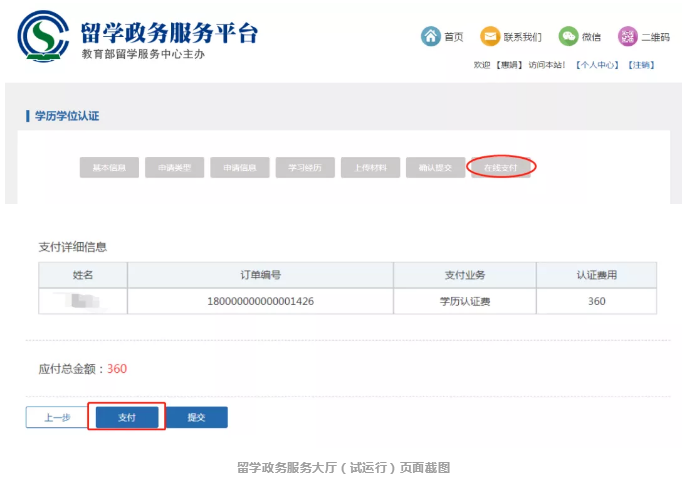Click the home (首页) house icon
Viewport: 688px width, 493px height.
[x=430, y=36]
